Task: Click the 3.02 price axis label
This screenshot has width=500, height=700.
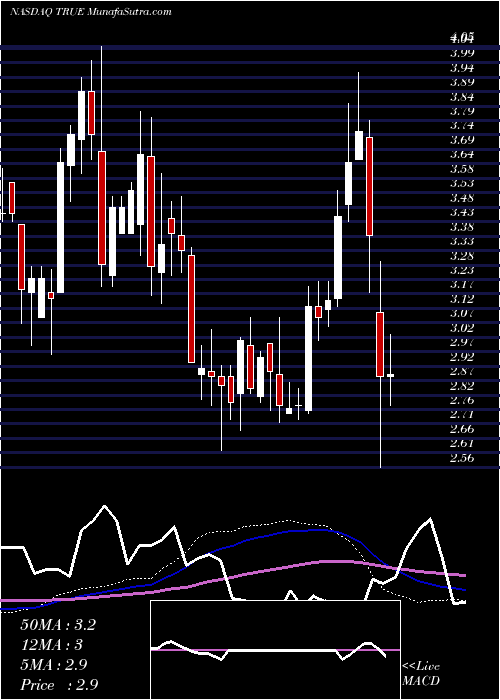Action: (462, 328)
